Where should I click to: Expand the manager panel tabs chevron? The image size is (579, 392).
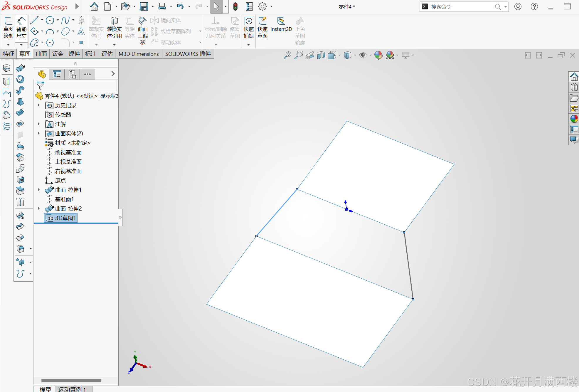[113, 74]
